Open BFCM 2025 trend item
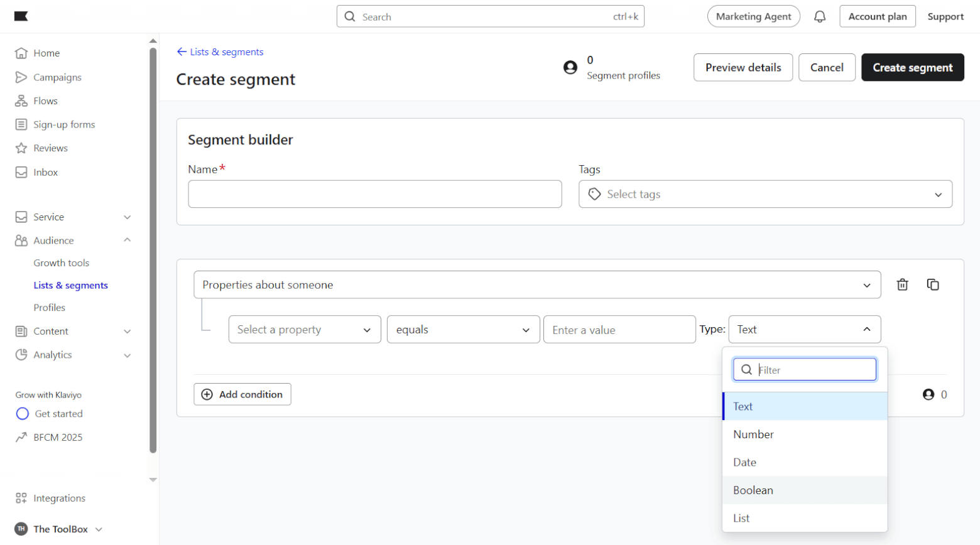 [x=58, y=437]
